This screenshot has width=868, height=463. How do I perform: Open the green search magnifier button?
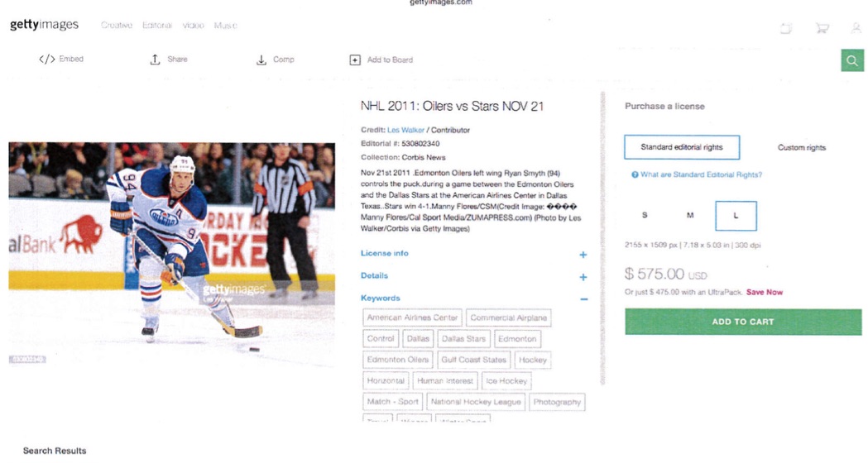click(x=852, y=60)
